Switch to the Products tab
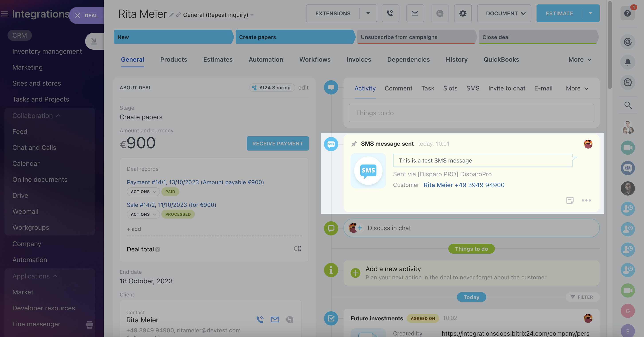644x337 pixels. pos(174,60)
